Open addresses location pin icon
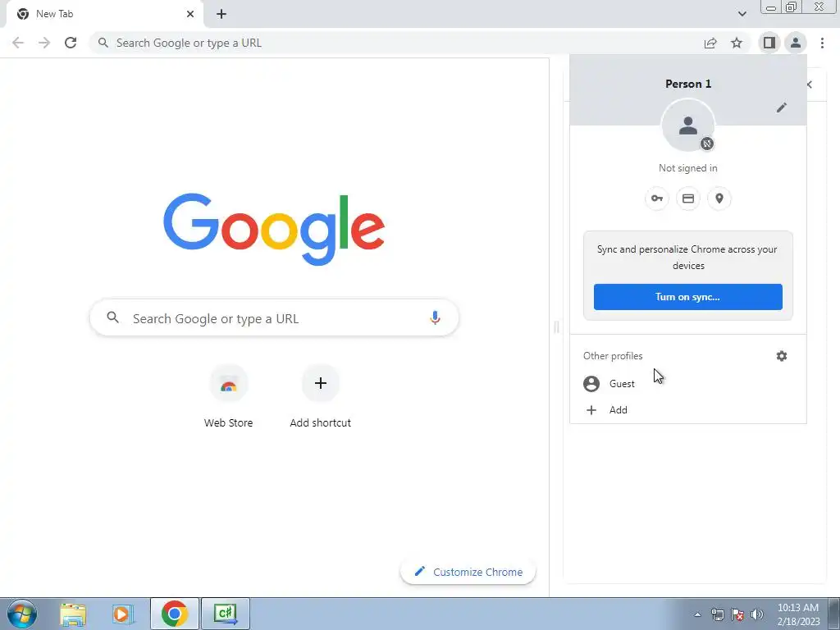Screen dimensions: 840x630 pos(719,199)
